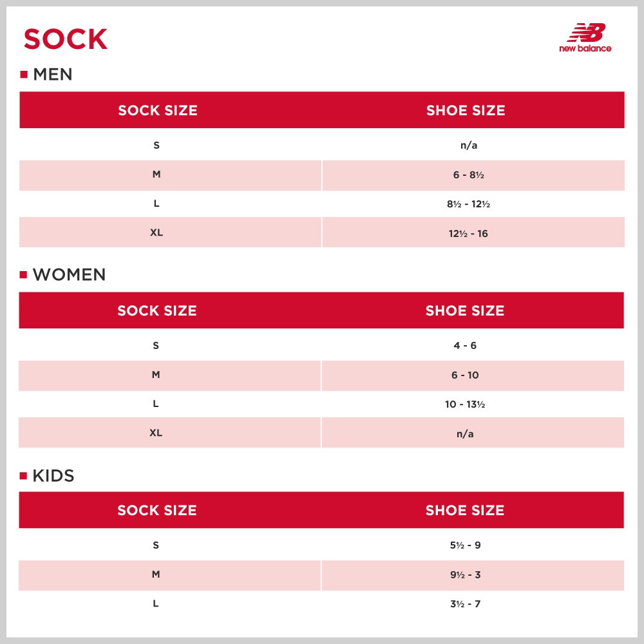Select the MEN section heading

[53, 75]
